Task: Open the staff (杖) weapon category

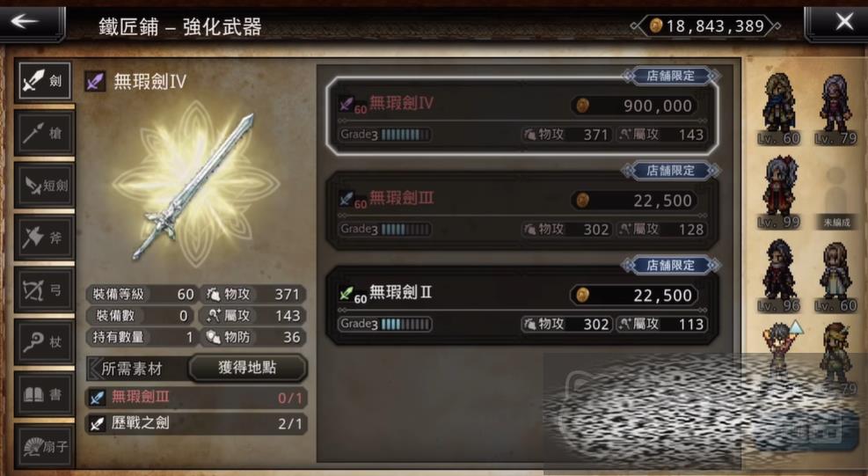Action: (44, 342)
